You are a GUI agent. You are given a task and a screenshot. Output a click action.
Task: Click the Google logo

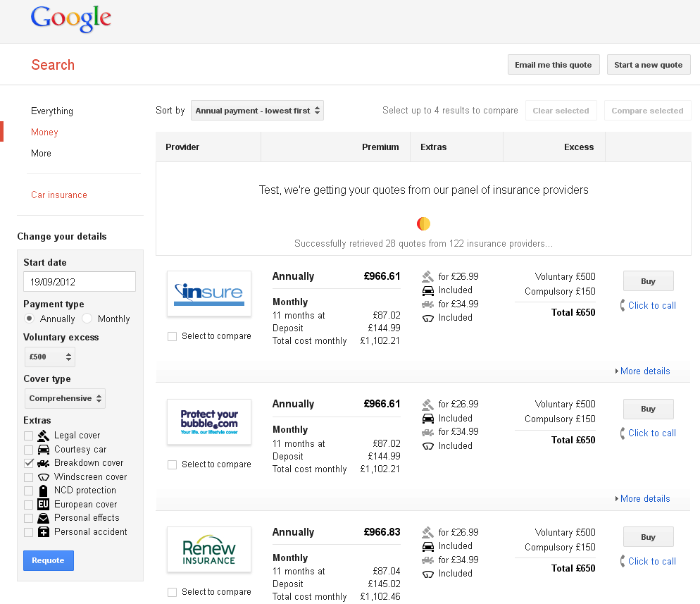(x=71, y=19)
